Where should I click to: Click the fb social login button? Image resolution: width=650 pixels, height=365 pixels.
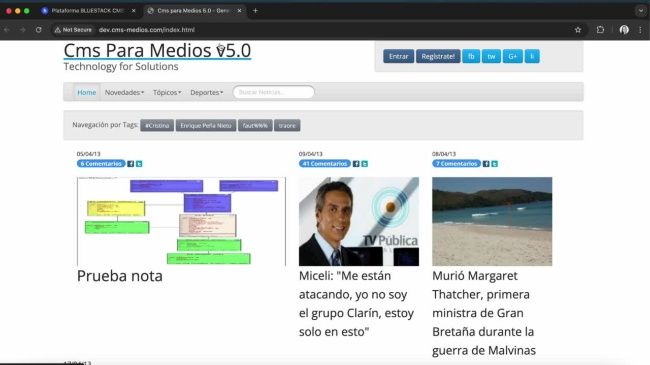[471, 56]
